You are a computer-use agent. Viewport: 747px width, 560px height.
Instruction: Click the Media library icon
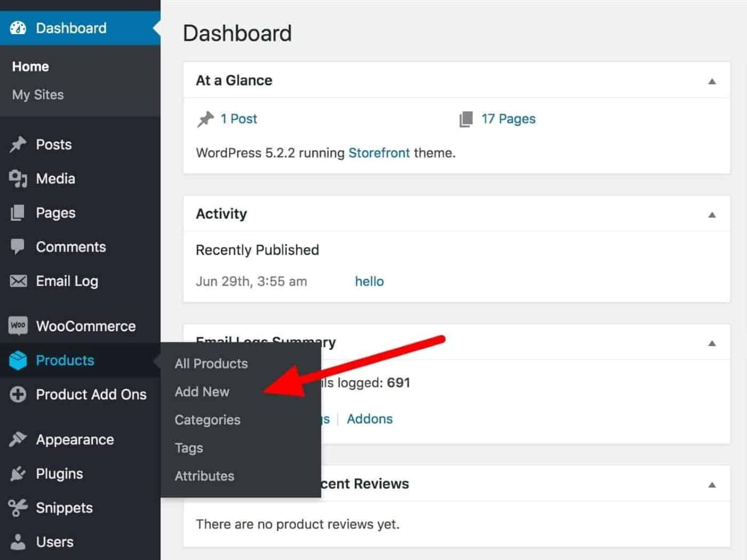pyautogui.click(x=18, y=179)
